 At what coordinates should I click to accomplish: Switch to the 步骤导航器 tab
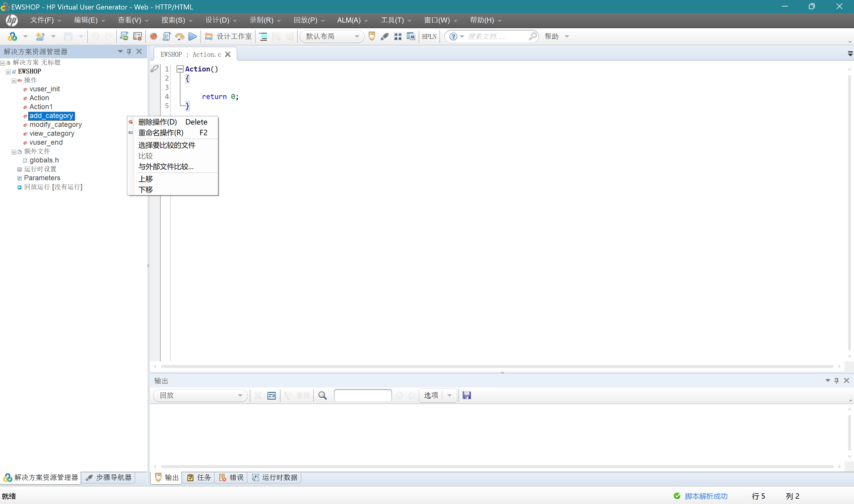(109, 478)
